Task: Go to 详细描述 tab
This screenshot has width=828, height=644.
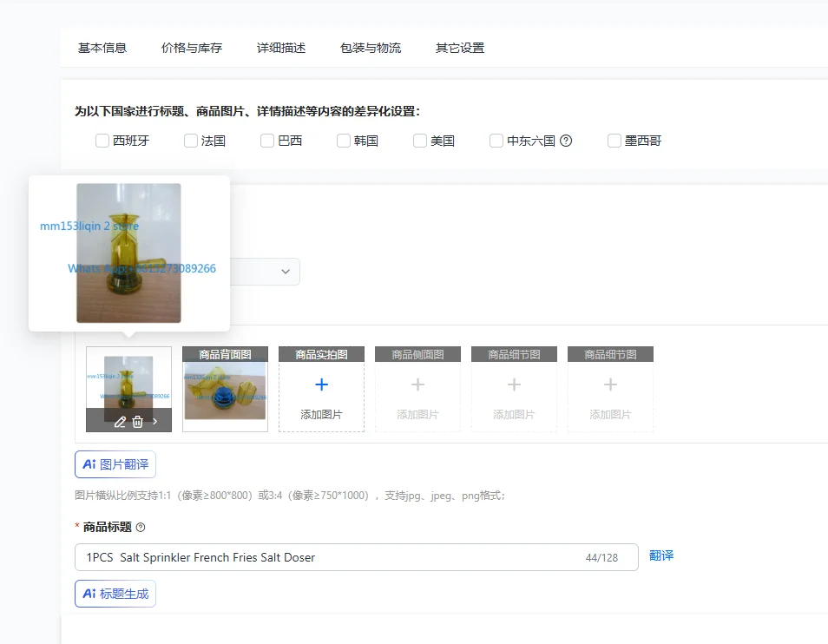Action: (281, 48)
